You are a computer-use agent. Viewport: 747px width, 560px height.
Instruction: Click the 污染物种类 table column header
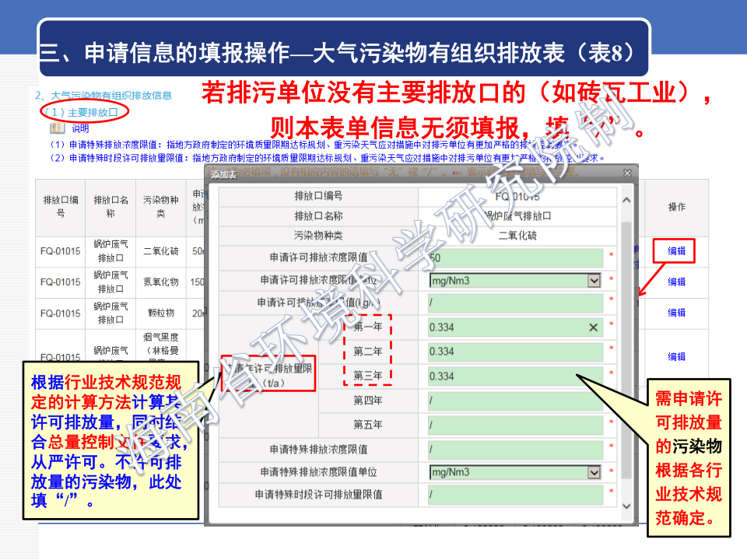tap(161, 207)
